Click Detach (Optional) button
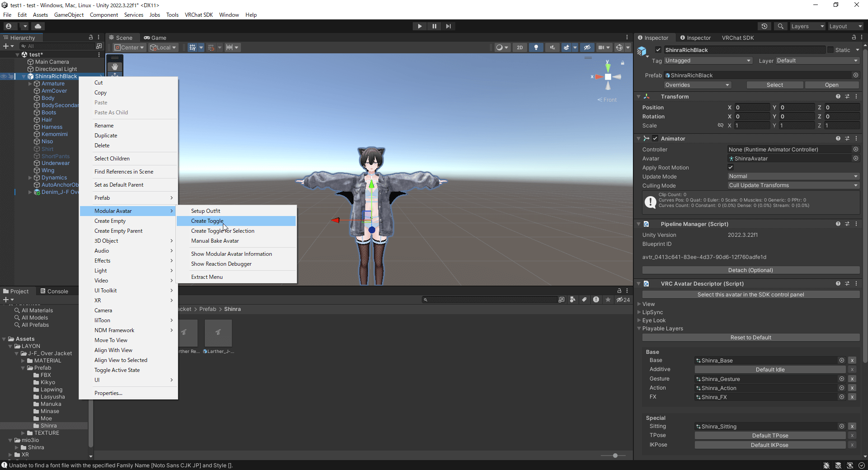The image size is (868, 470). coord(750,270)
